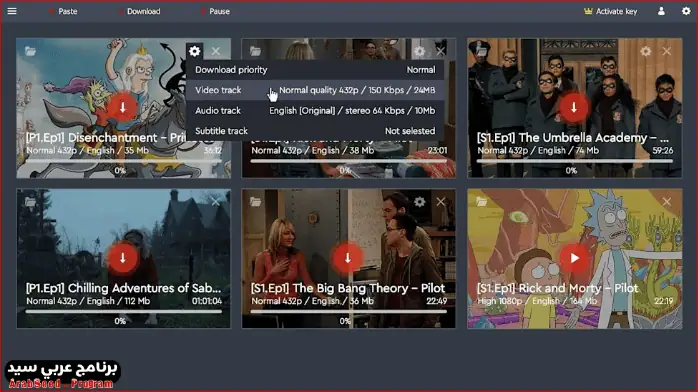The width and height of the screenshot is (698, 392).
Task: Click Normal 432p / English / 112 Mb text
Action: (x=88, y=301)
